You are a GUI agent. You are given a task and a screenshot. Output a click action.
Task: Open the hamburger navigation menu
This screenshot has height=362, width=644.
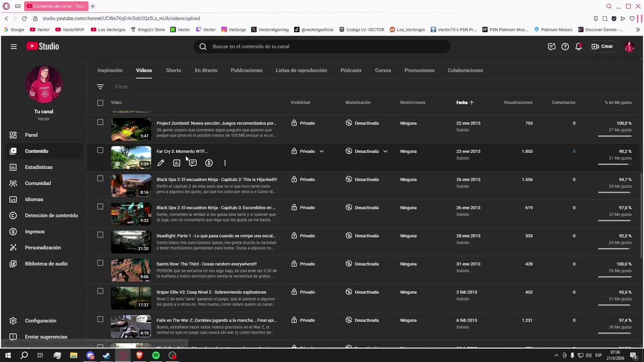point(14,46)
